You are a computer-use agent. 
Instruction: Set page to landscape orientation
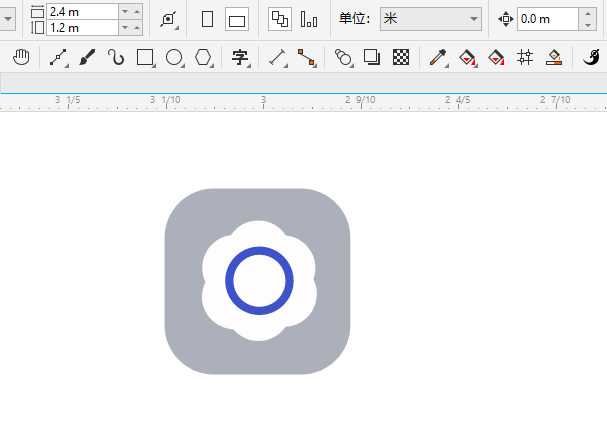click(237, 19)
